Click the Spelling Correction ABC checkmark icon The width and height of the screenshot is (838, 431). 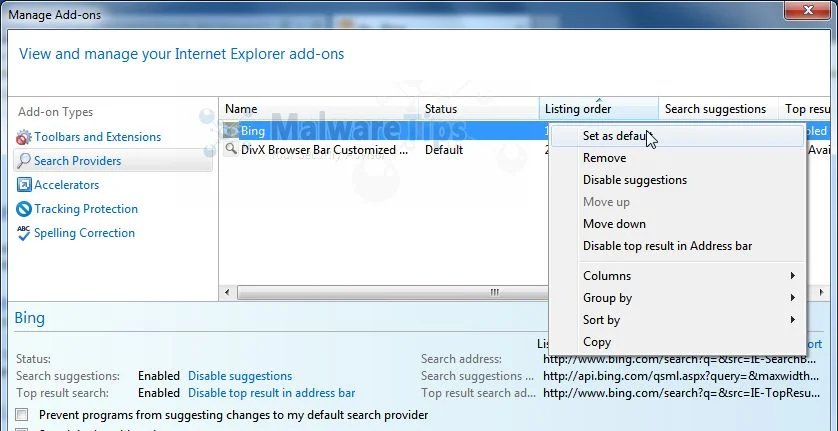coord(24,233)
